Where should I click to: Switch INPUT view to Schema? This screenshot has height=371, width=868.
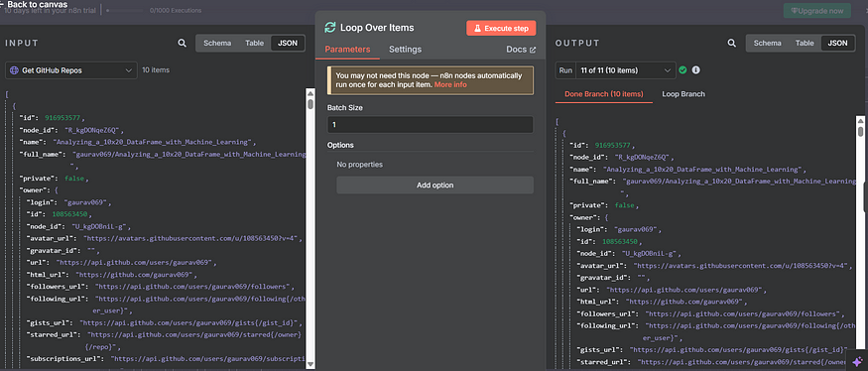[217, 44]
